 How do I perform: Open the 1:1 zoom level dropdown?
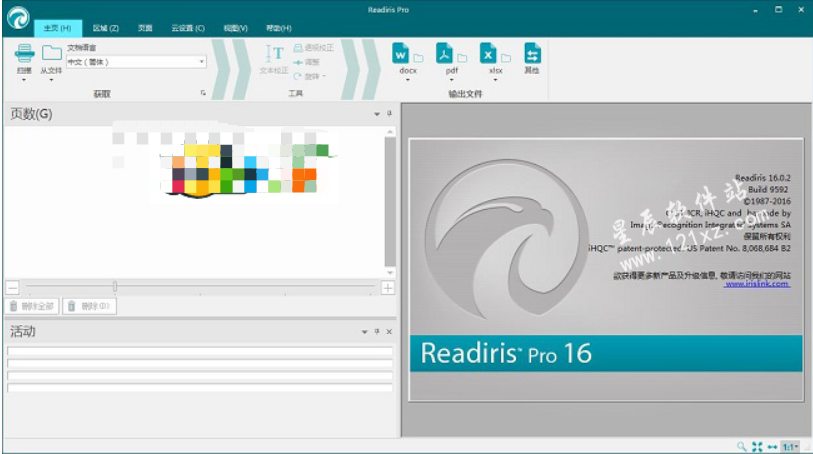tap(791, 447)
